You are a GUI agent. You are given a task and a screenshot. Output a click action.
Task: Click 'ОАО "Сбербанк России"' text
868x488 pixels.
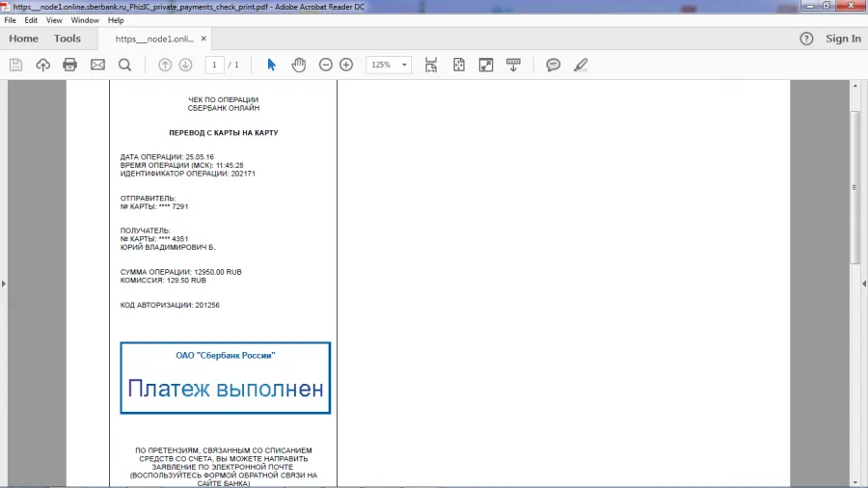point(226,356)
